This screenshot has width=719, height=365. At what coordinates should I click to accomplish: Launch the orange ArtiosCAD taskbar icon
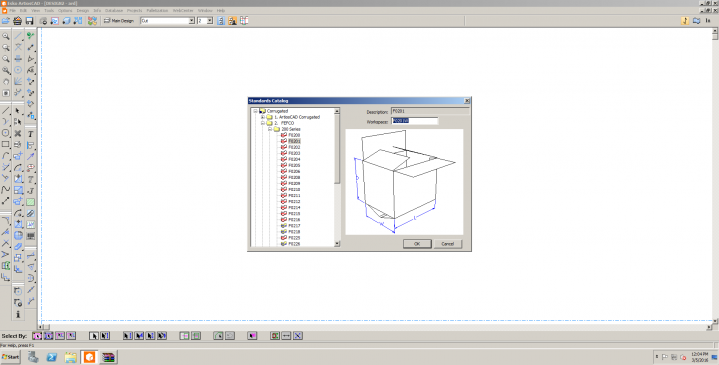[x=89, y=357]
